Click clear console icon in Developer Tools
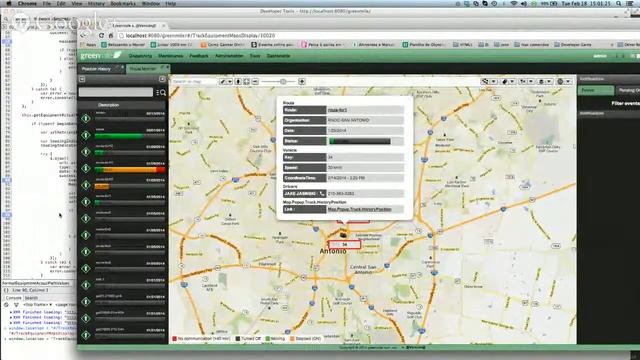 click(6, 304)
